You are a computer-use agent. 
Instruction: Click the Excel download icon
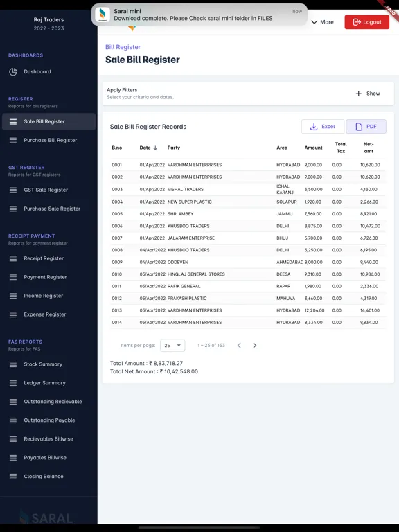(x=314, y=127)
